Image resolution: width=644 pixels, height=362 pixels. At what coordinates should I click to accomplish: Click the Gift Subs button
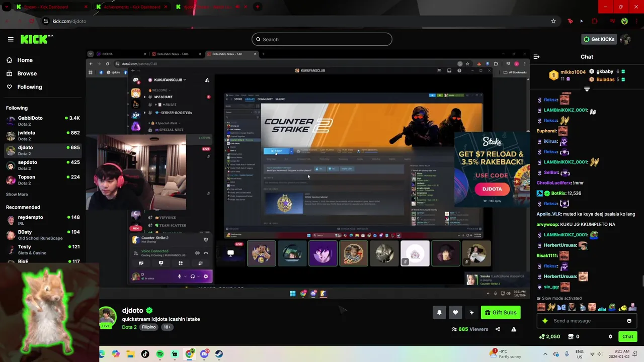[501, 312]
